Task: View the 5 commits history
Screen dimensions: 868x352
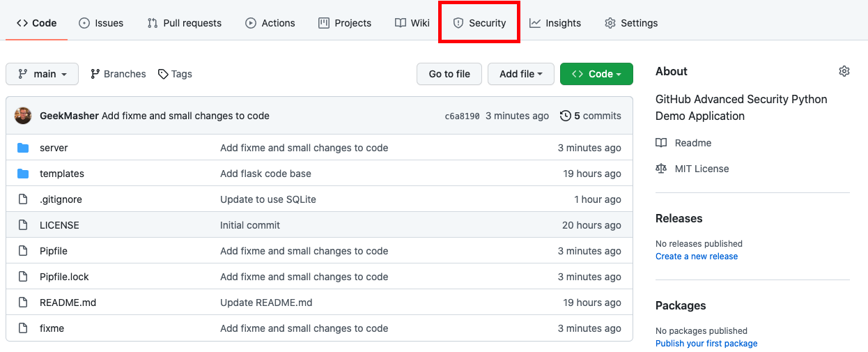Action: click(597, 116)
